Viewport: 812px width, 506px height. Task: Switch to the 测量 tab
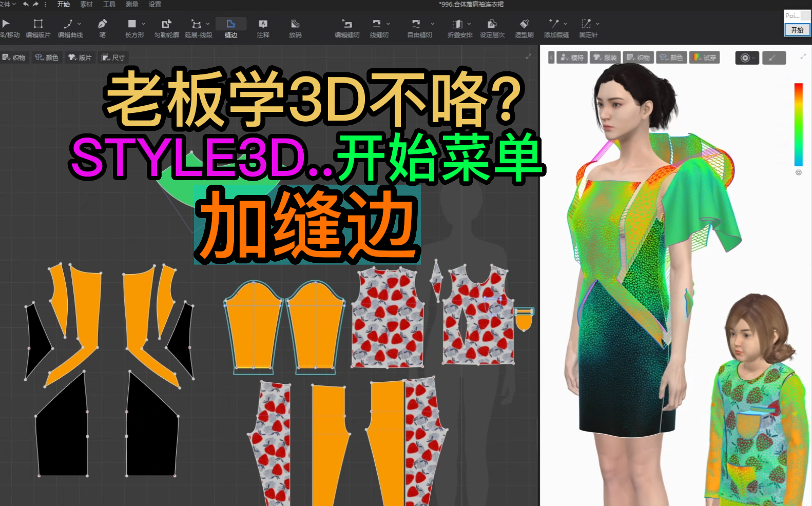point(132,4)
